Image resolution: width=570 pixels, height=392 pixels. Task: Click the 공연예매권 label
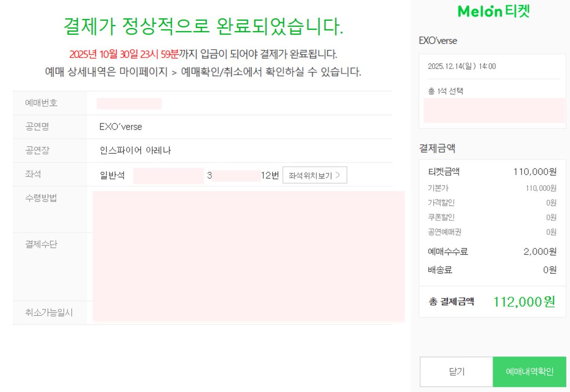445,232
